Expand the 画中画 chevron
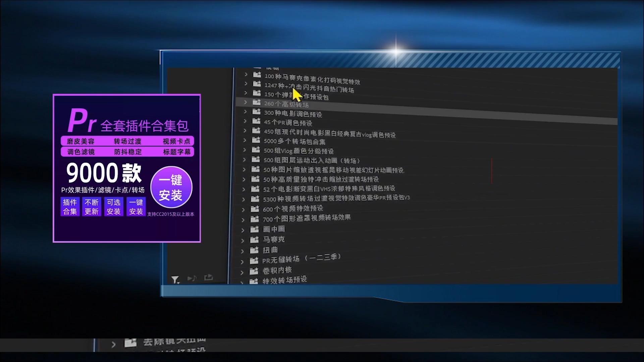 click(x=243, y=230)
